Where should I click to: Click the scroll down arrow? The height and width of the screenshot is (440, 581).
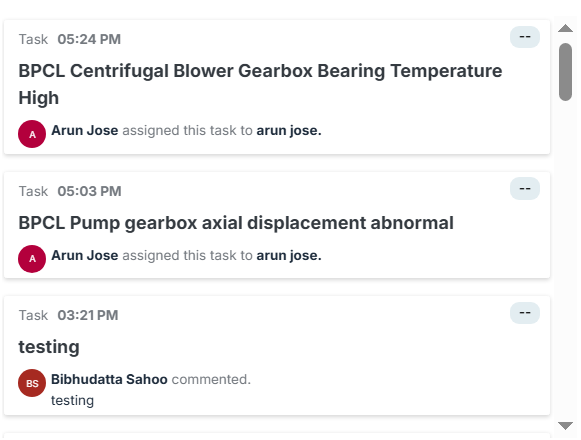[565, 426]
